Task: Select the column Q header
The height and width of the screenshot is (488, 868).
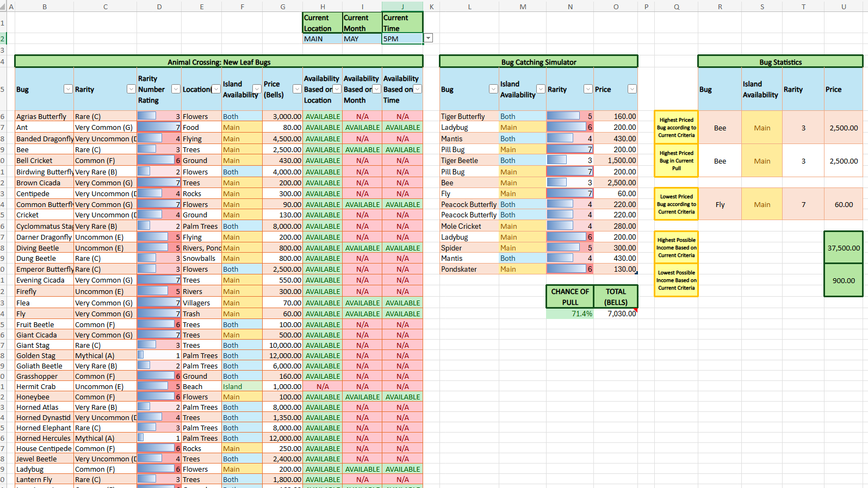Action: click(677, 7)
